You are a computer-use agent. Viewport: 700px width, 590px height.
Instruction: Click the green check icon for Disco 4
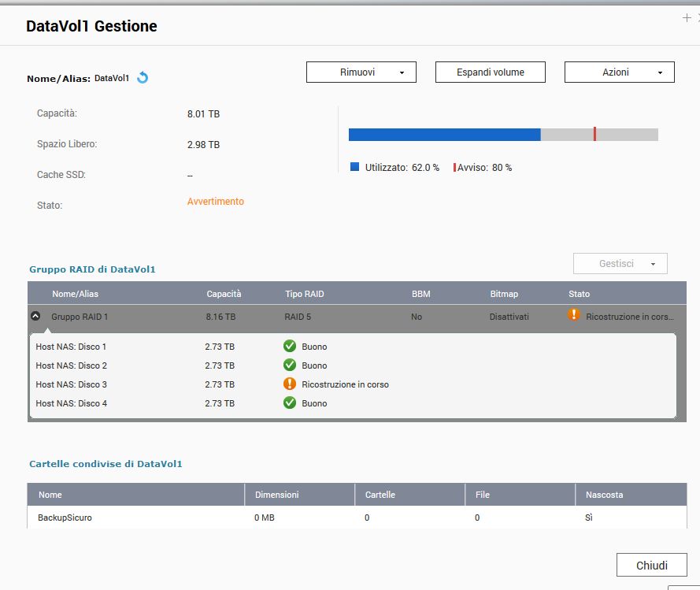click(x=290, y=403)
